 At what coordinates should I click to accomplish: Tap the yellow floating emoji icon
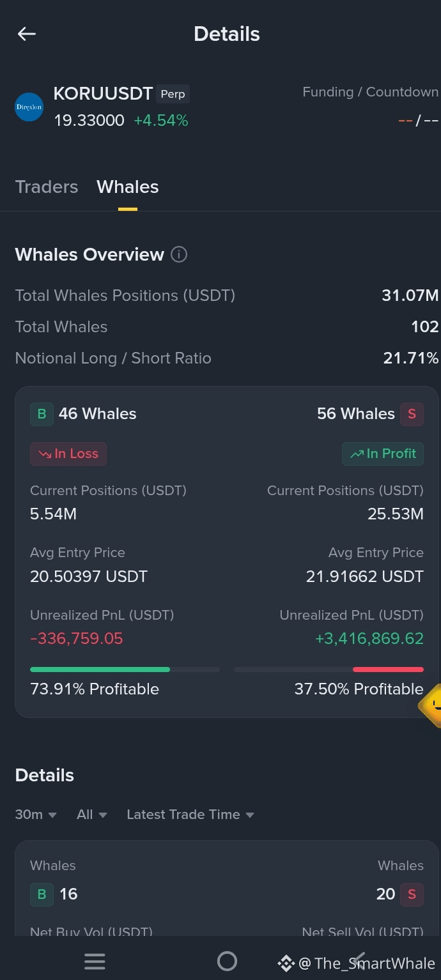click(x=431, y=705)
